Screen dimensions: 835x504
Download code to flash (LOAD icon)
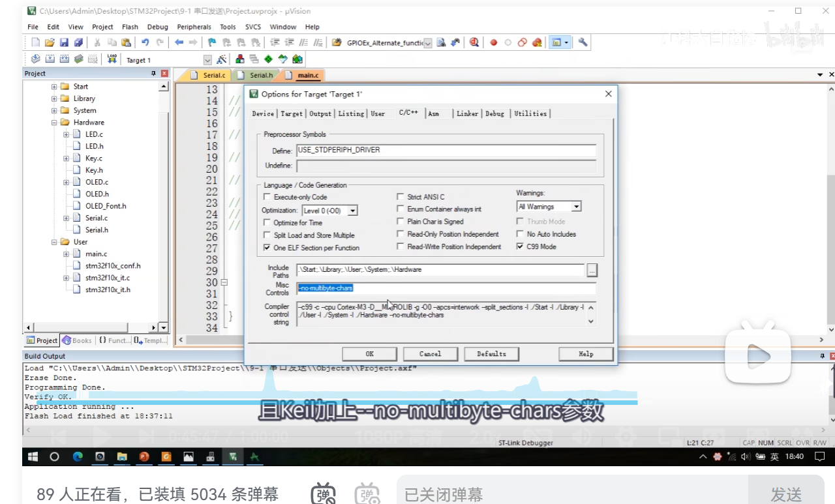(x=112, y=59)
